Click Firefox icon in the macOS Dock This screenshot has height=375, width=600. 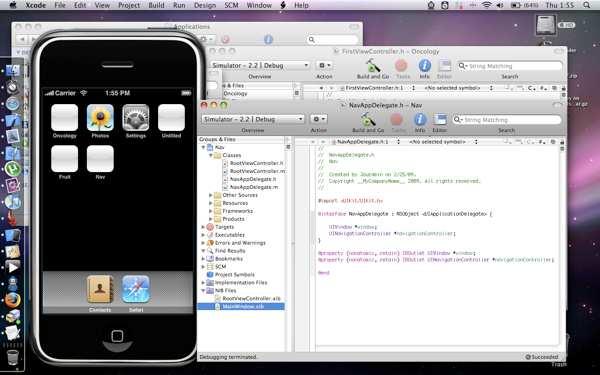pos(13,300)
